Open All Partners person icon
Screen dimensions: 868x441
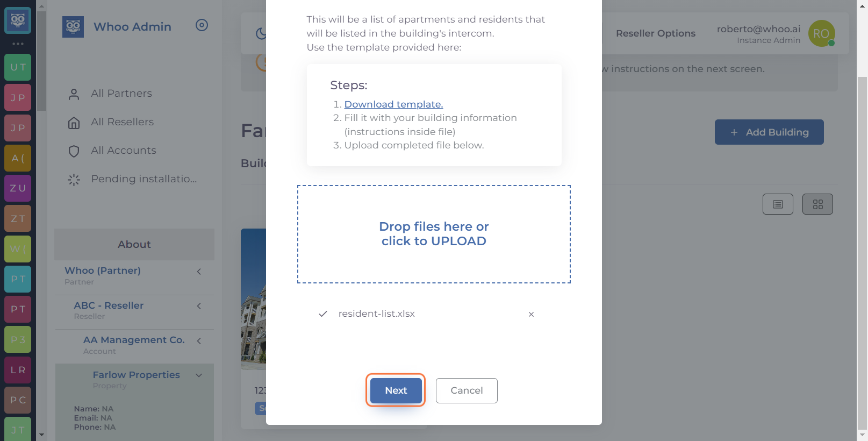(74, 94)
